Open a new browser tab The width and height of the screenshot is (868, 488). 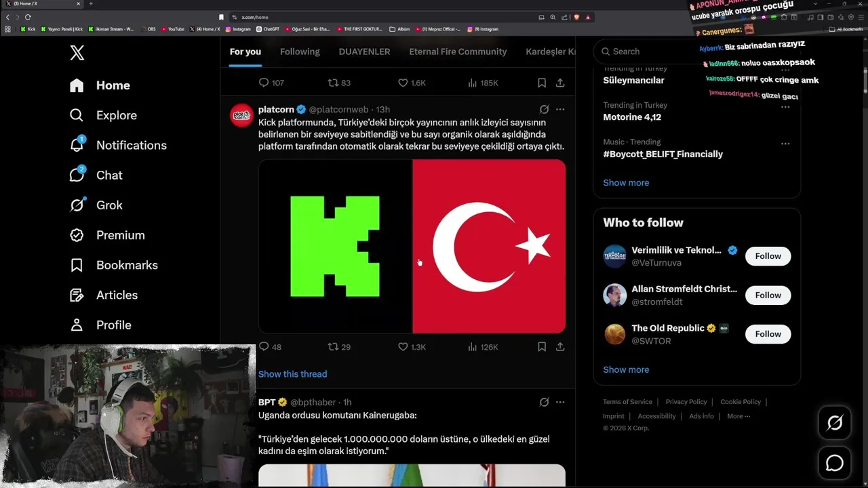[x=91, y=4]
